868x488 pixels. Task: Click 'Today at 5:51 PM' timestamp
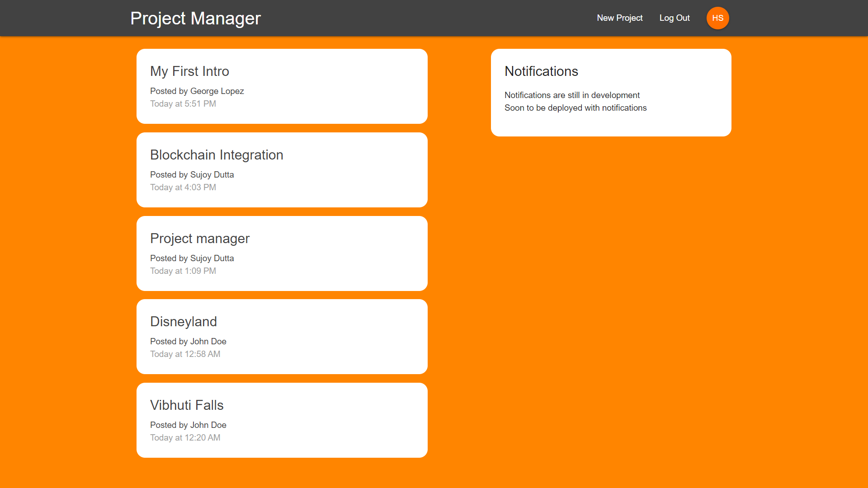point(183,104)
